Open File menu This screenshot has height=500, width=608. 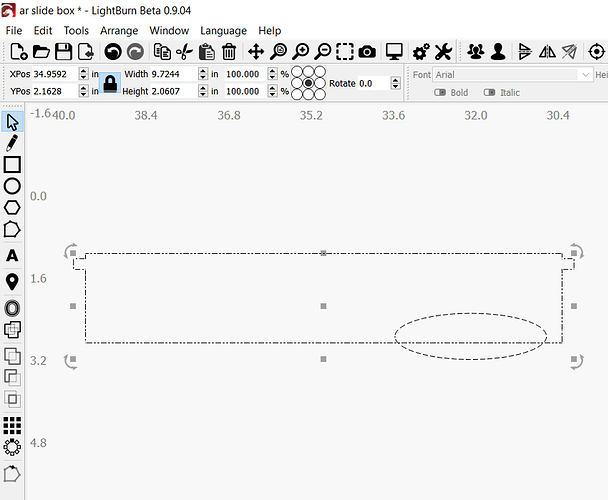point(14,30)
